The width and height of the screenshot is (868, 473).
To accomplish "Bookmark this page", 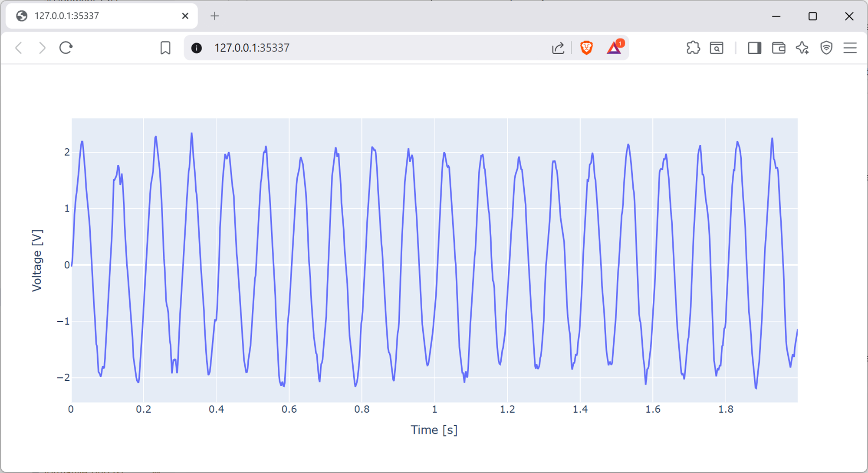I will (x=165, y=48).
